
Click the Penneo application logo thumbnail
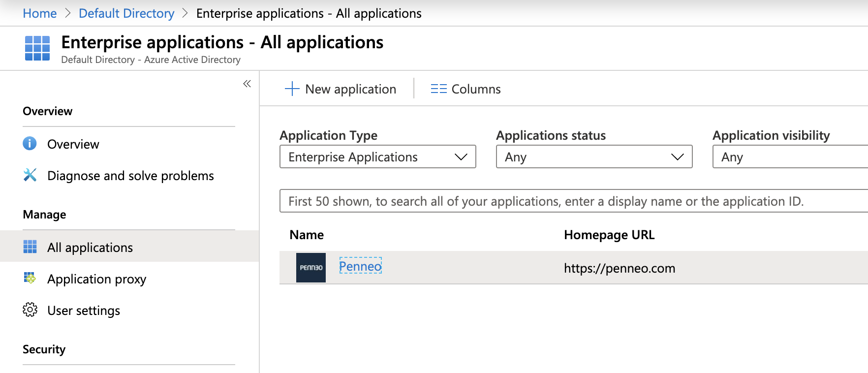[x=311, y=268]
